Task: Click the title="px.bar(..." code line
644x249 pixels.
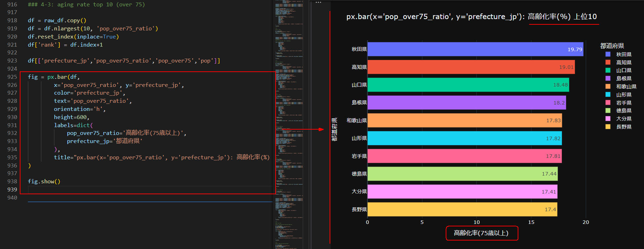Action: pos(162,157)
